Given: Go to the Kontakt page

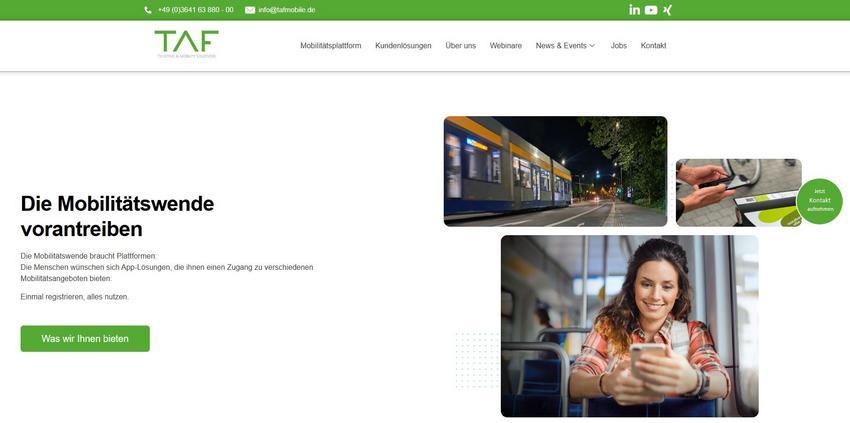Looking at the screenshot, I should pyautogui.click(x=653, y=46).
